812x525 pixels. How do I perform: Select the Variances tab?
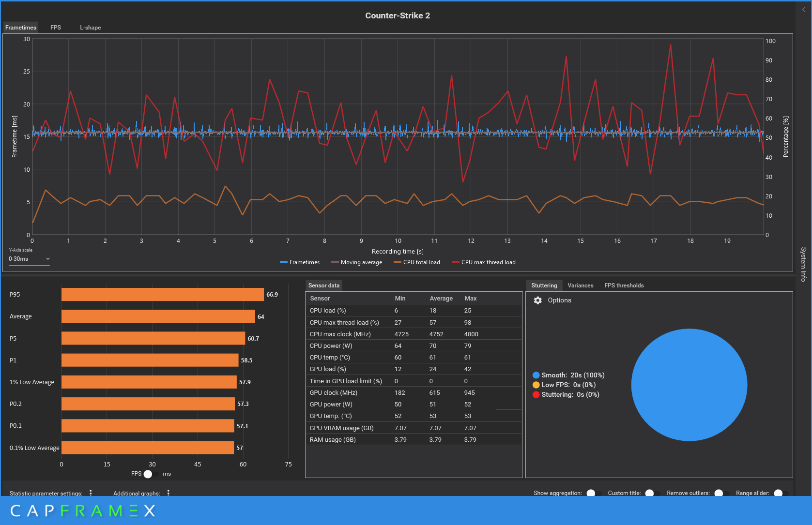pyautogui.click(x=581, y=285)
